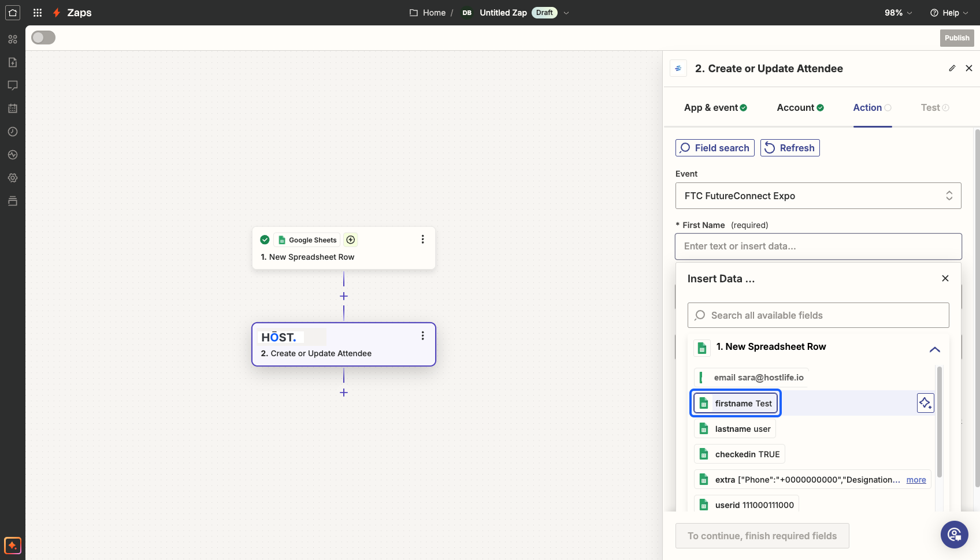
Task: Click the First Name input field
Action: [818, 247]
